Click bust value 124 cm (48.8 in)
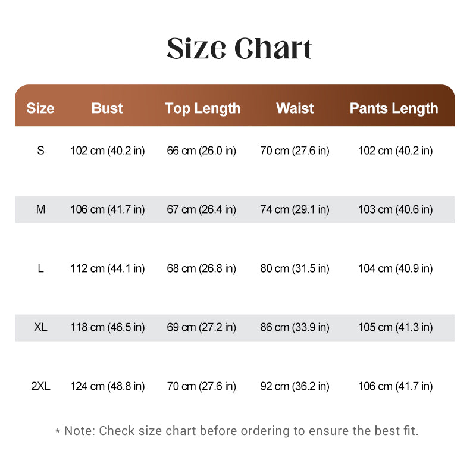The image size is (476, 476). [x=108, y=386]
